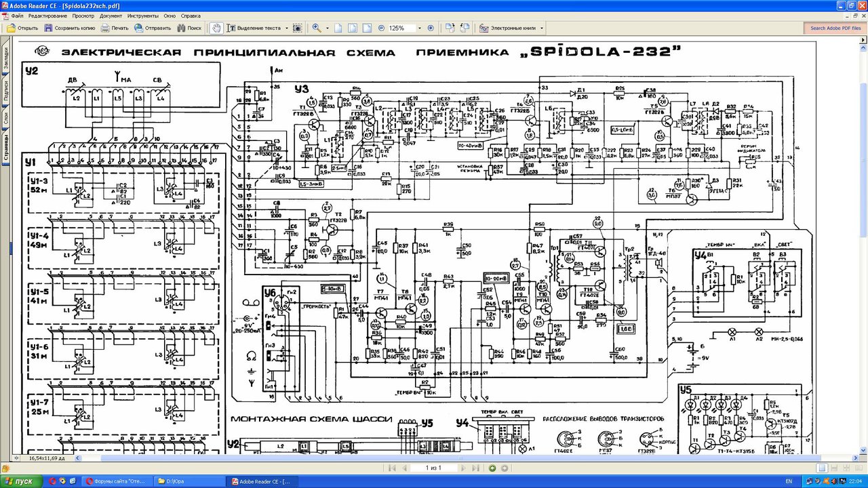This screenshot has width=868, height=488.
Task: Open a file with the Открыть button
Action: 22,28
